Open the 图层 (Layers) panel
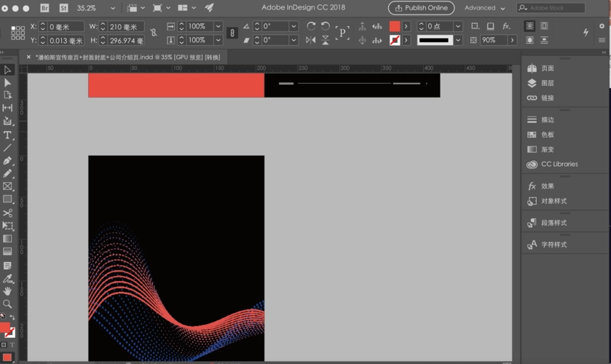Viewport: 611px width, 364px height. (x=547, y=83)
